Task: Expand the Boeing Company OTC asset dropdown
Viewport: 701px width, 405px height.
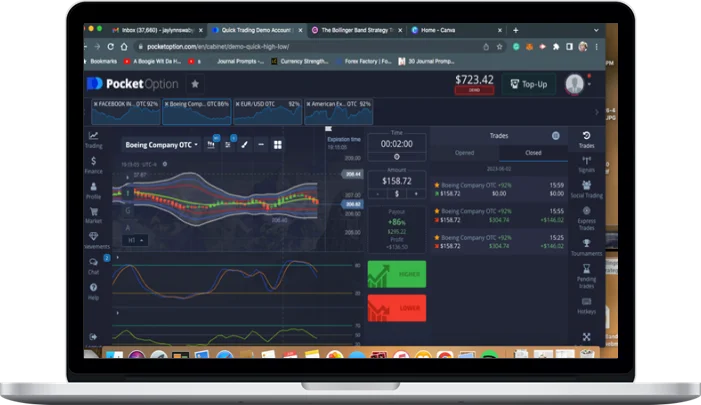Action: [x=160, y=145]
